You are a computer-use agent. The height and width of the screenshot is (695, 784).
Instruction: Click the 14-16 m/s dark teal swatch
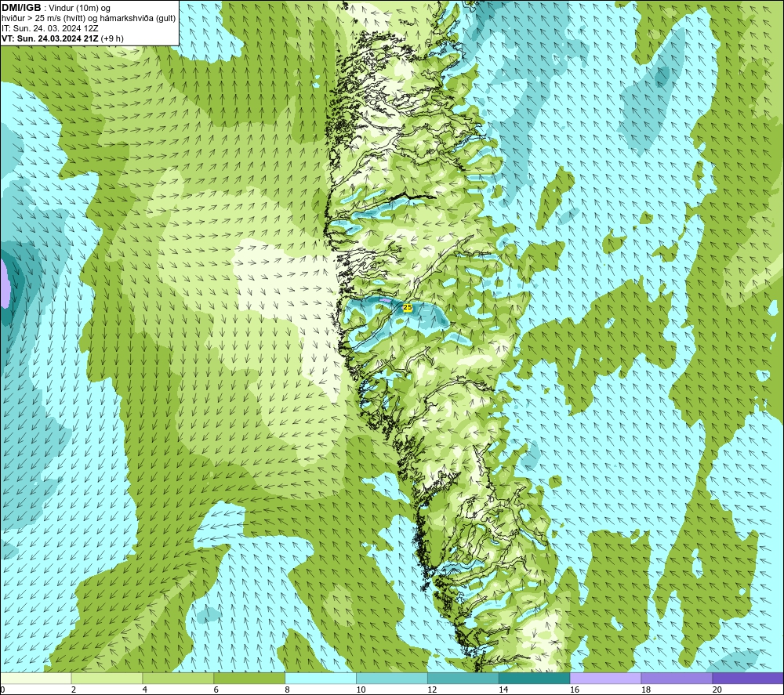[535, 678]
